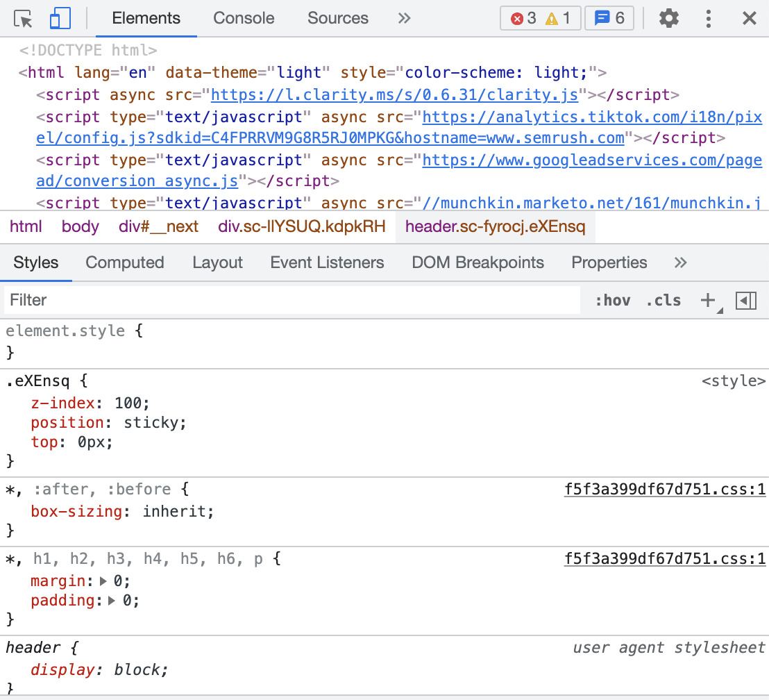Open the three-dot customize DevTools menu
The width and height of the screenshot is (769, 700).
(709, 19)
